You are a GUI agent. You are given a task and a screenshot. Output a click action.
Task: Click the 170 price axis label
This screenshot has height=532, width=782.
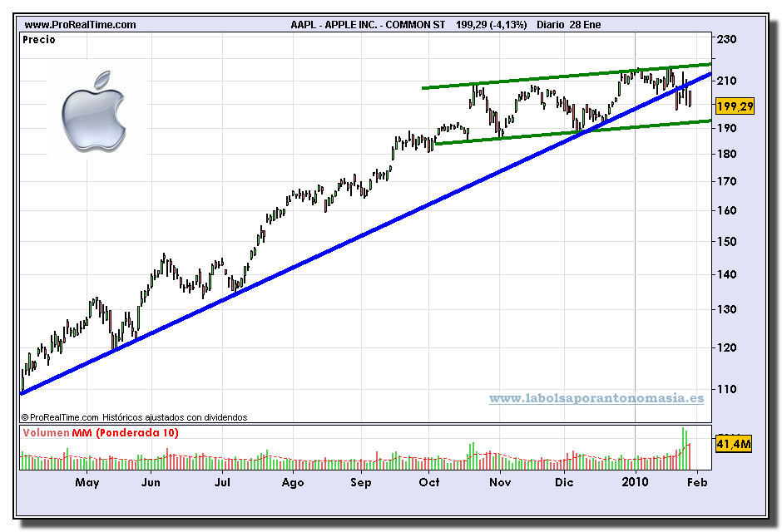(726, 181)
